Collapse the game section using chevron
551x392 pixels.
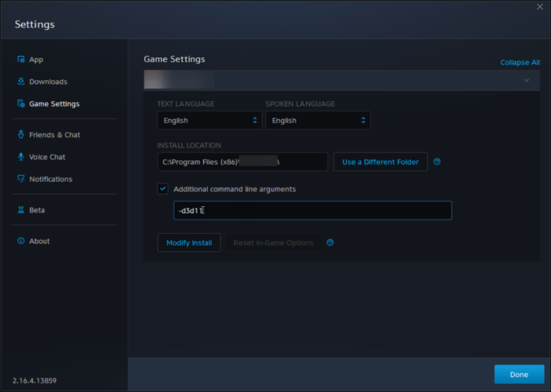pyautogui.click(x=527, y=80)
